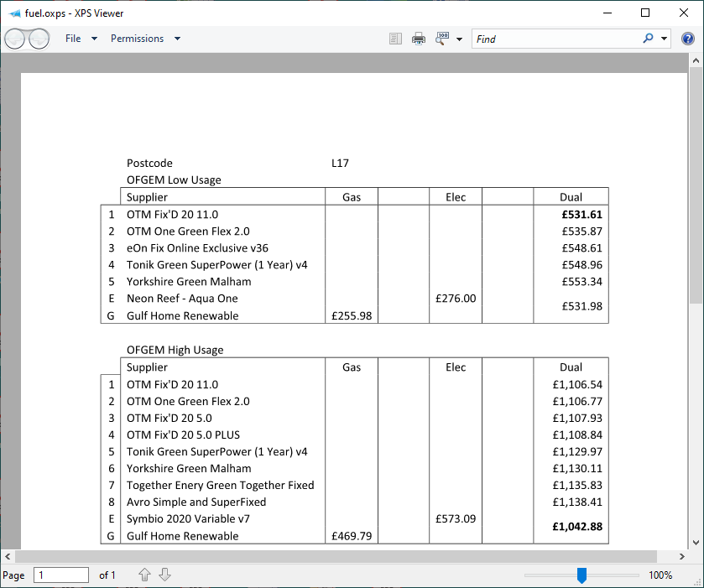Click the '£1,135.83' dual price
Screen dimensions: 704x588
coord(577,485)
